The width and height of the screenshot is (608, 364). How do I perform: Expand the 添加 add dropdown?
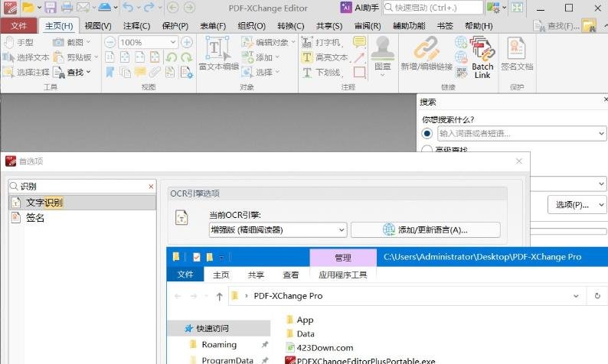pos(277,57)
